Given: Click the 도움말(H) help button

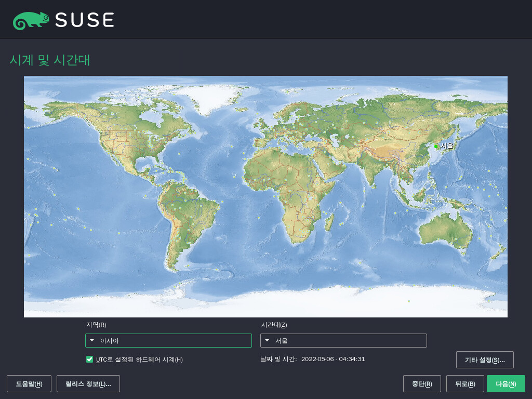Looking at the screenshot, I should 29,383.
